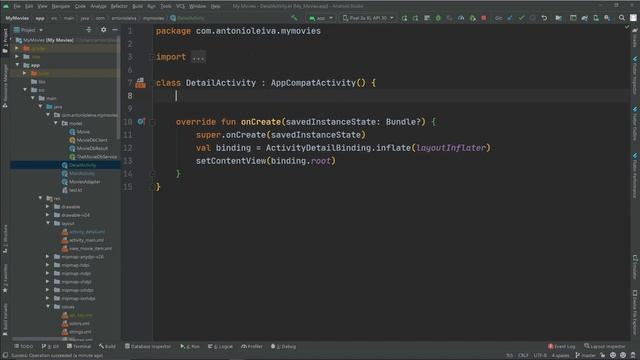Click DetailActivity breadcrumb in navigation bar
Screen dimensions: 640x360
click(187, 18)
